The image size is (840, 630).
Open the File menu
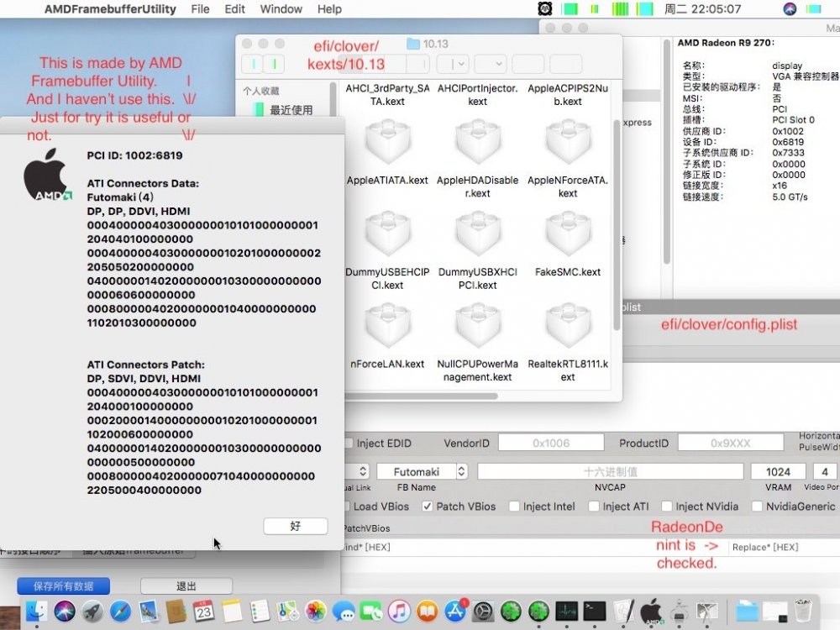tap(201, 9)
